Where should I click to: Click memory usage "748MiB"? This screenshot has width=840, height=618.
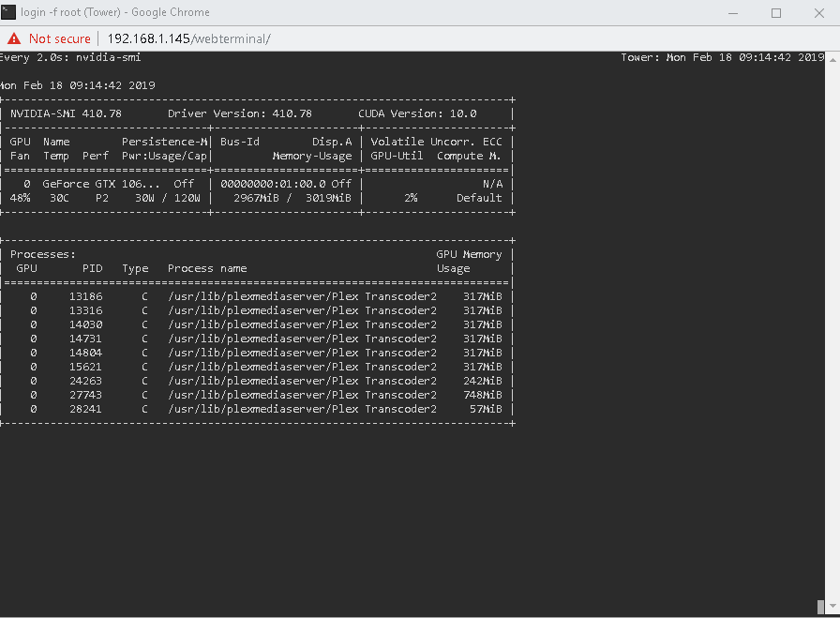click(x=483, y=395)
